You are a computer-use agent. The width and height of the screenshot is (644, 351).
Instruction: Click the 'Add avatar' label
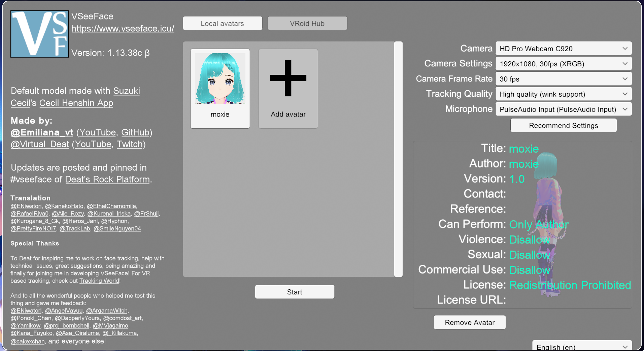288,114
